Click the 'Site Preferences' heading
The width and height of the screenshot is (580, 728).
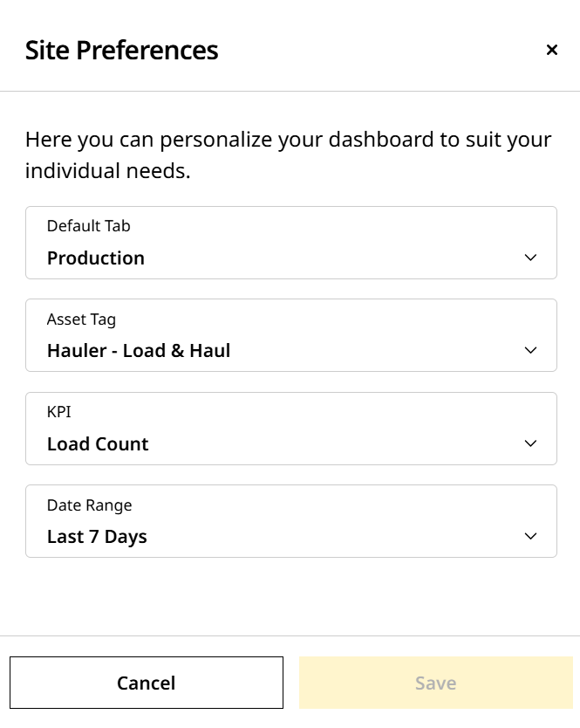tap(121, 50)
